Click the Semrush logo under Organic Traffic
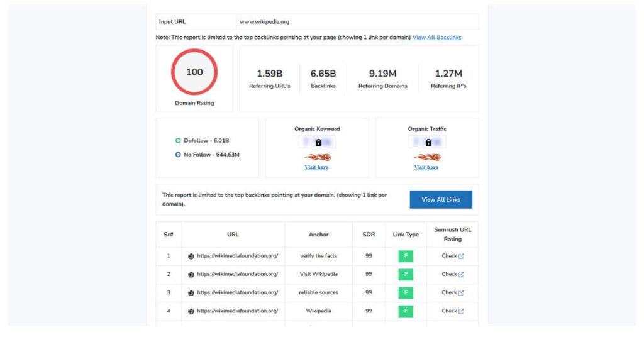 click(427, 157)
